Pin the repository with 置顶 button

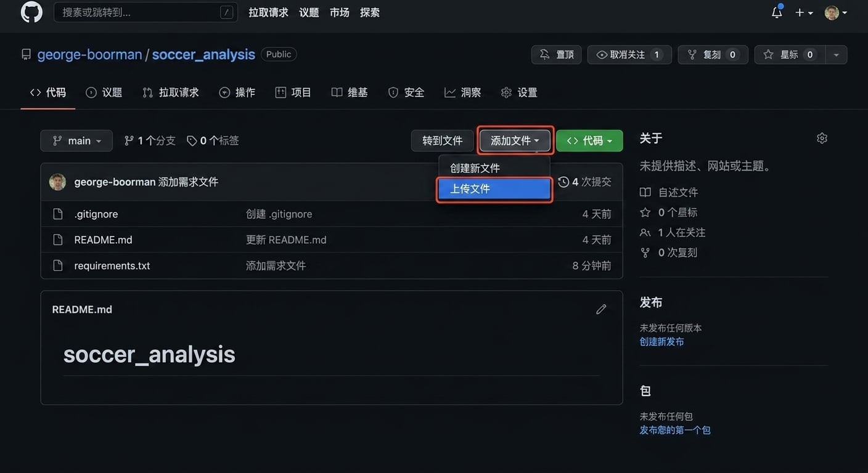(556, 55)
